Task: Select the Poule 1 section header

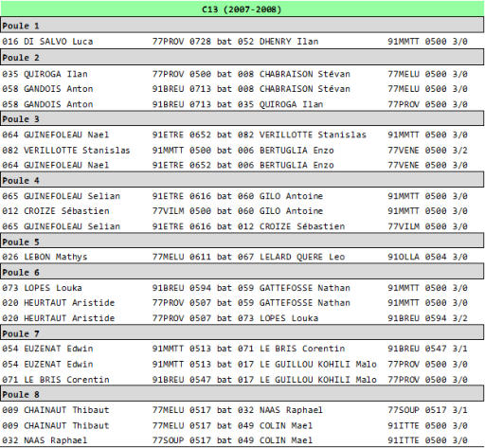Action: (x=242, y=26)
